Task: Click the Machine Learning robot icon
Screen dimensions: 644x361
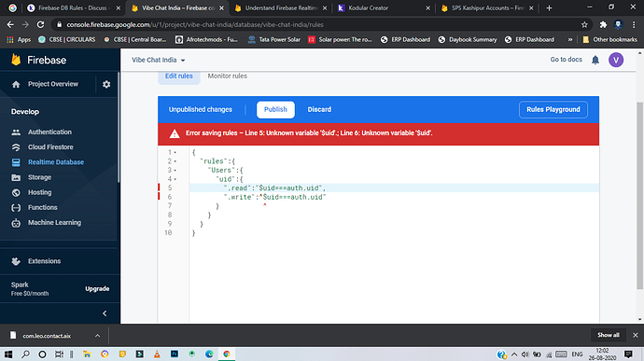Action: [16, 223]
